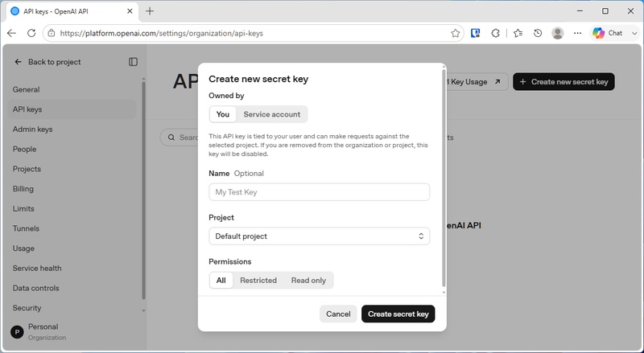Choose Read only permissions
Screen dimensions: 644x353
point(308,281)
